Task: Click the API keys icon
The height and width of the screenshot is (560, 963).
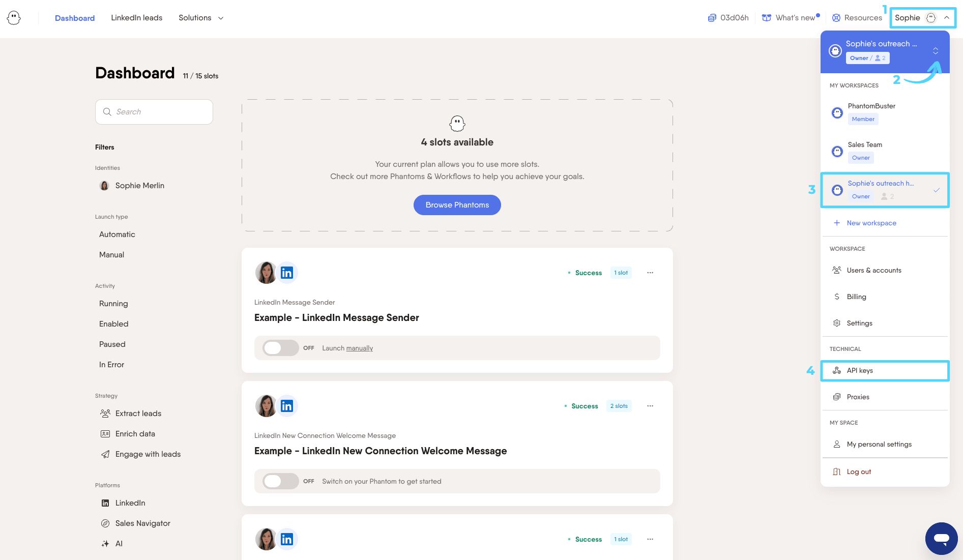Action: pyautogui.click(x=837, y=370)
